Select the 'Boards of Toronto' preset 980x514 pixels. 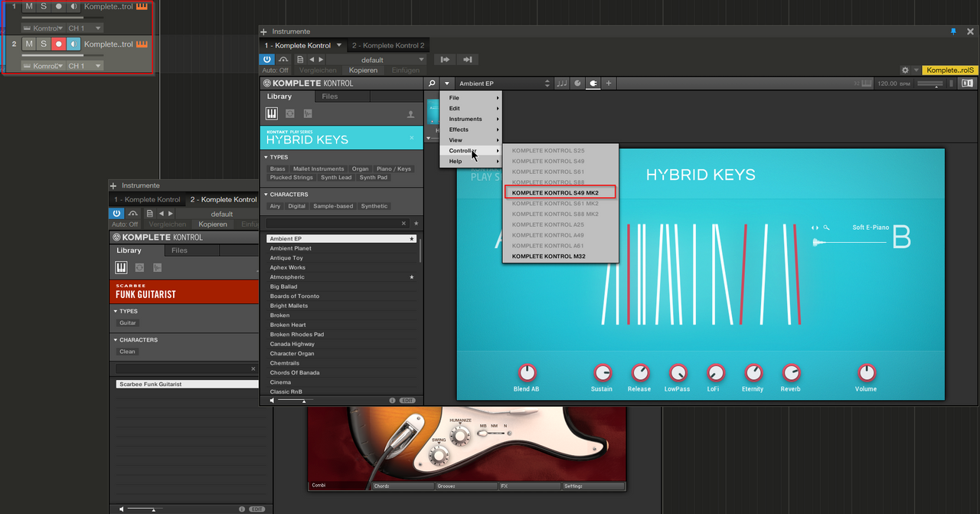coord(341,296)
